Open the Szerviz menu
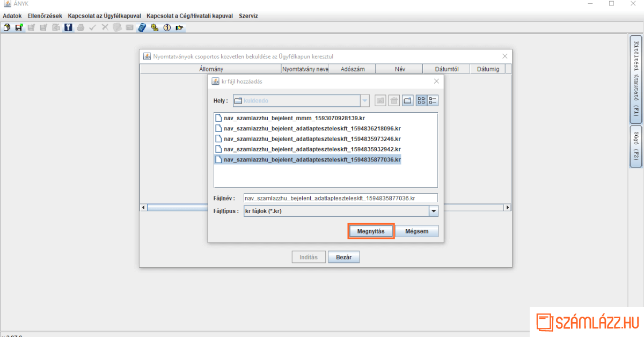The height and width of the screenshot is (337, 644). (x=248, y=16)
